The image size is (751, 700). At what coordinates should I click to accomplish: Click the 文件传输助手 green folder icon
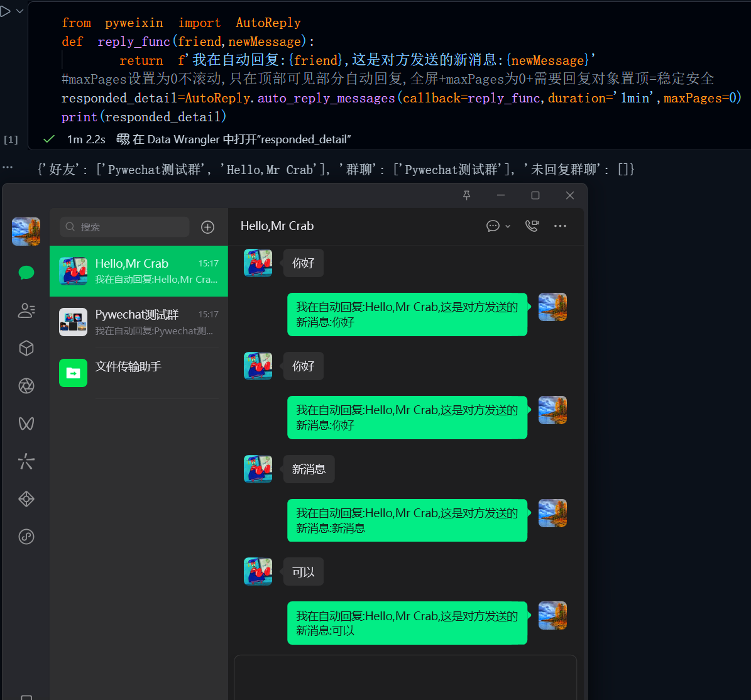74,373
